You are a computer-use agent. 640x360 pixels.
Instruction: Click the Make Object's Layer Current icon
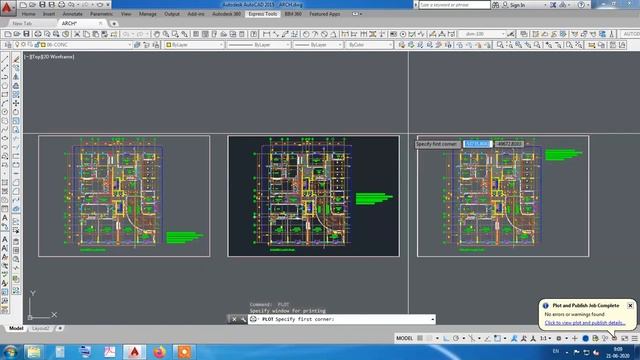tap(137, 45)
